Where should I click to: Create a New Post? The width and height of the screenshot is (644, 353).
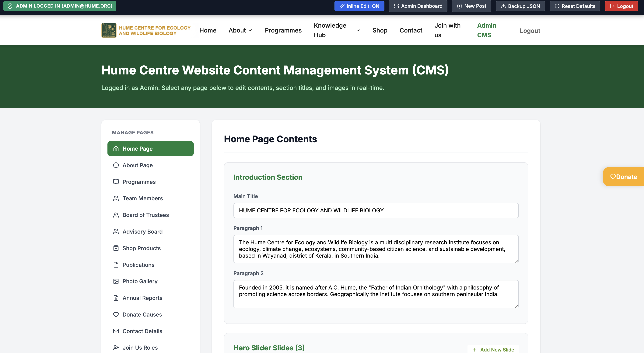point(471,6)
